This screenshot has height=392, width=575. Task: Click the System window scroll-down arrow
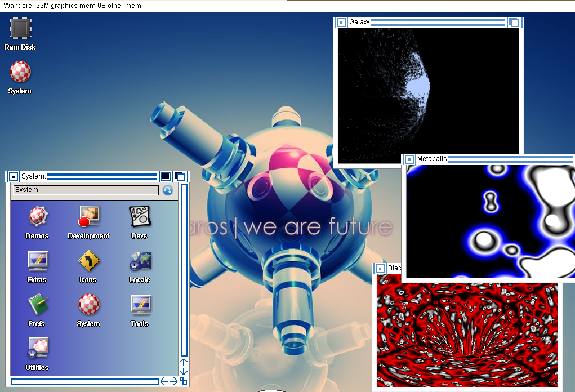184,371
